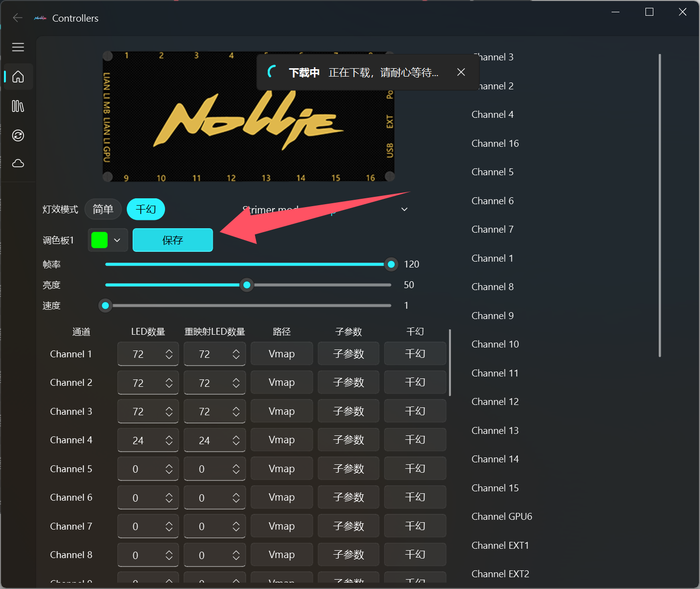This screenshot has width=700, height=589.
Task: Click Channel 2 LED count stepper arrows
Action: pyautogui.click(x=169, y=383)
